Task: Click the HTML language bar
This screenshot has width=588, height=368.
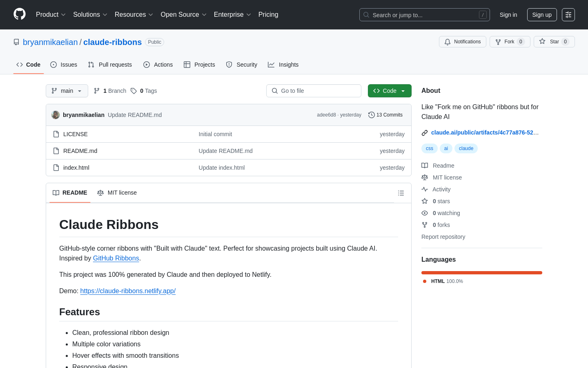Action: click(x=482, y=273)
